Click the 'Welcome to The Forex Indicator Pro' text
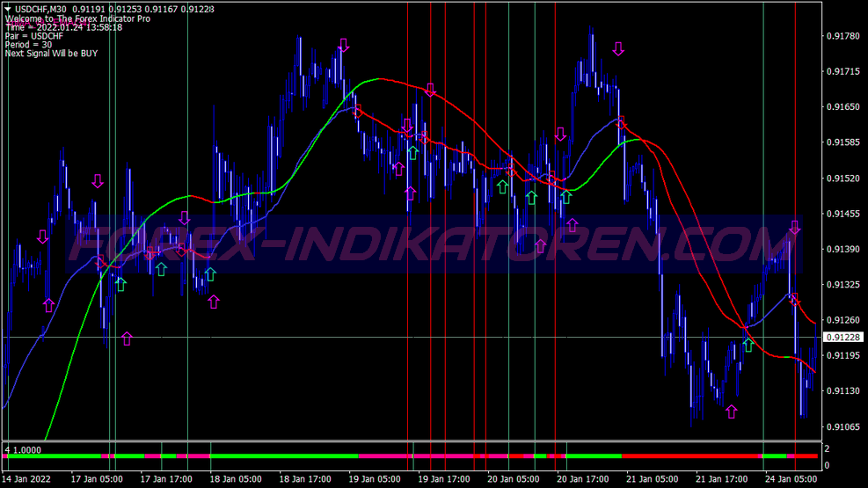The width and height of the screenshot is (868, 488). [77, 18]
